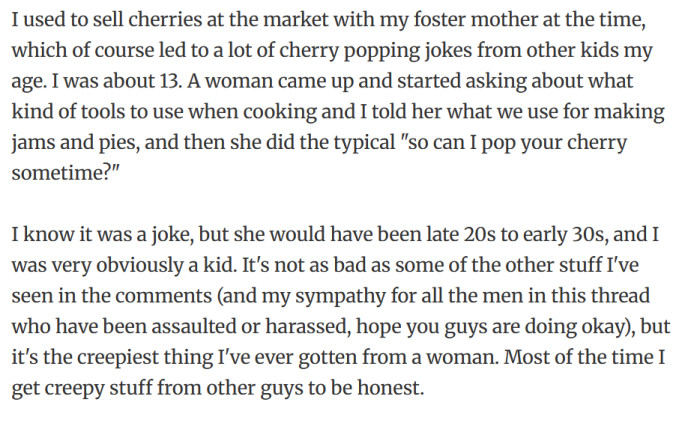This screenshot has height=426, width=700.
Task: Click the final word "honest."
Action: click(x=391, y=388)
